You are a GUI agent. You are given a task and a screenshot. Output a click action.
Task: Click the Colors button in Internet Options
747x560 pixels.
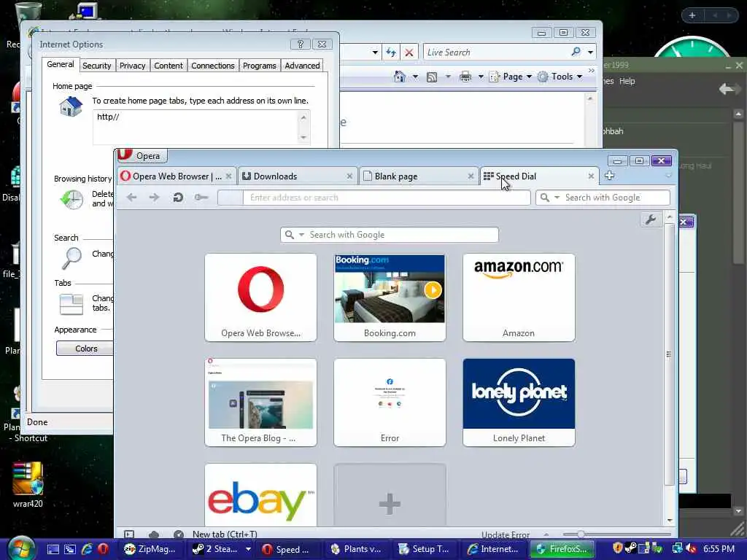tap(86, 349)
